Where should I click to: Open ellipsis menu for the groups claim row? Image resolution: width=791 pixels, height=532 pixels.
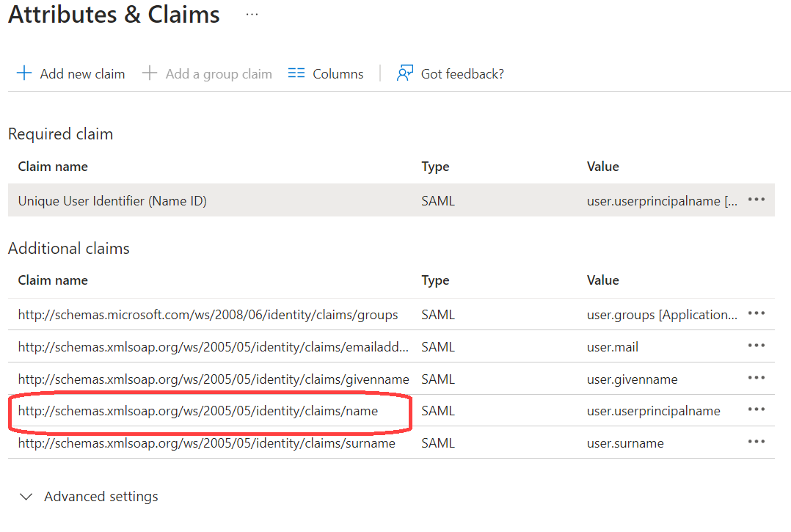click(x=756, y=314)
